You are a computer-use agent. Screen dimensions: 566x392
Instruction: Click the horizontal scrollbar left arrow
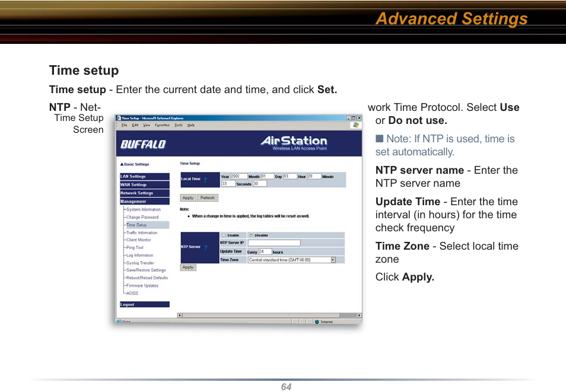[x=179, y=315]
